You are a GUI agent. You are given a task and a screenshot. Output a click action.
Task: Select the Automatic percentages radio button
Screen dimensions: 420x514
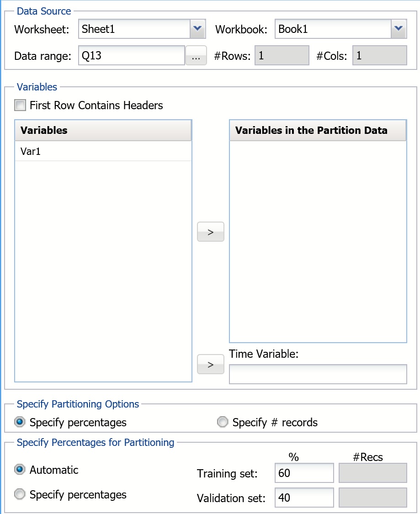pos(20,470)
